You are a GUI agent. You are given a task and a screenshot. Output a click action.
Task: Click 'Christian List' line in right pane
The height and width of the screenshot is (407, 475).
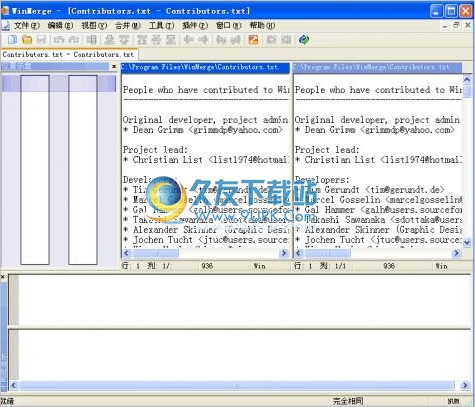378,160
